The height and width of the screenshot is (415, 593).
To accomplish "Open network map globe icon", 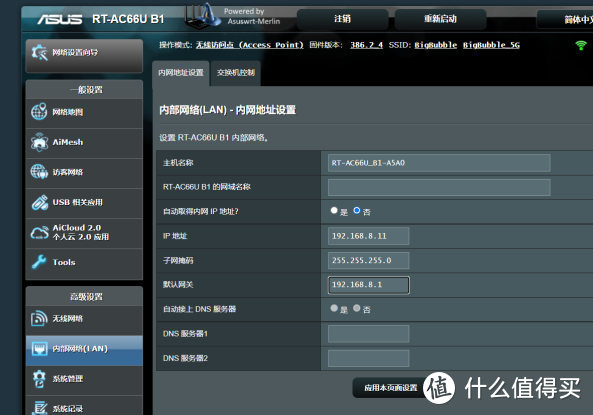I will tap(39, 112).
